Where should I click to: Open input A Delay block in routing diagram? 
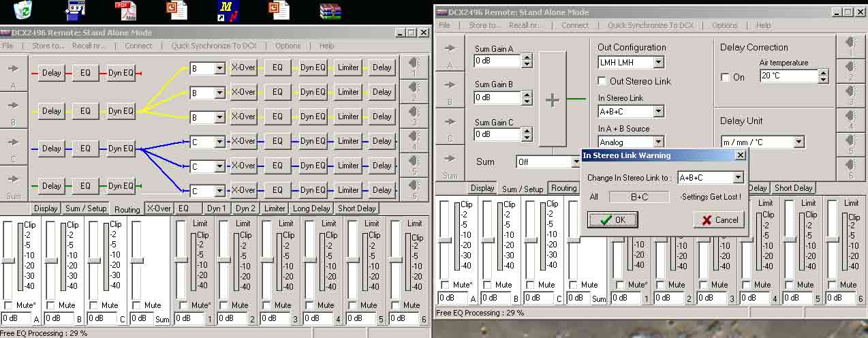coord(51,73)
